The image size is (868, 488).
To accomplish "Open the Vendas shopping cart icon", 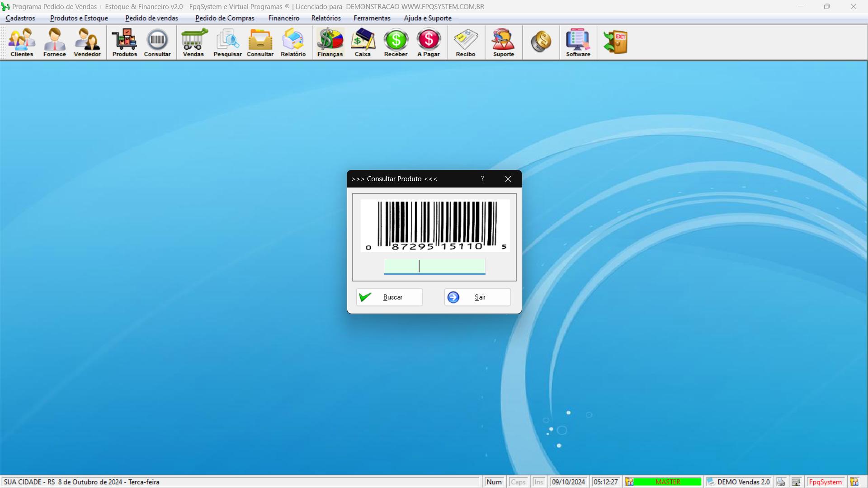I will tap(193, 42).
